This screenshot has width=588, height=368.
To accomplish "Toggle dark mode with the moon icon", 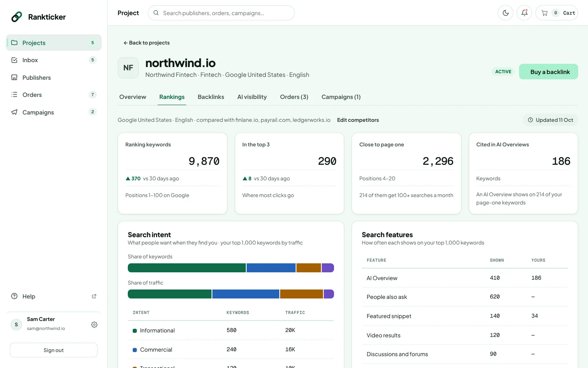I will point(506,13).
